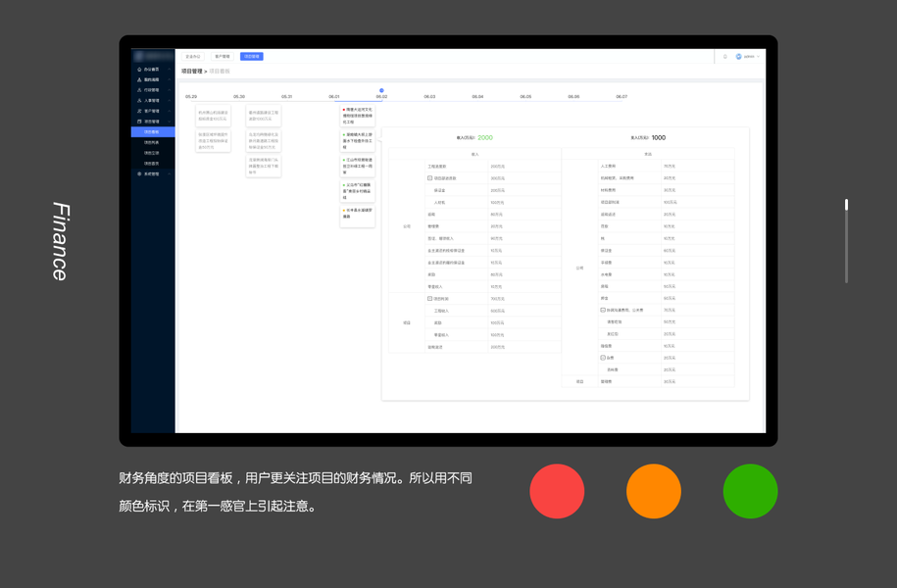Pick the red color circle
Screen dimensions: 897x588
coord(557,491)
